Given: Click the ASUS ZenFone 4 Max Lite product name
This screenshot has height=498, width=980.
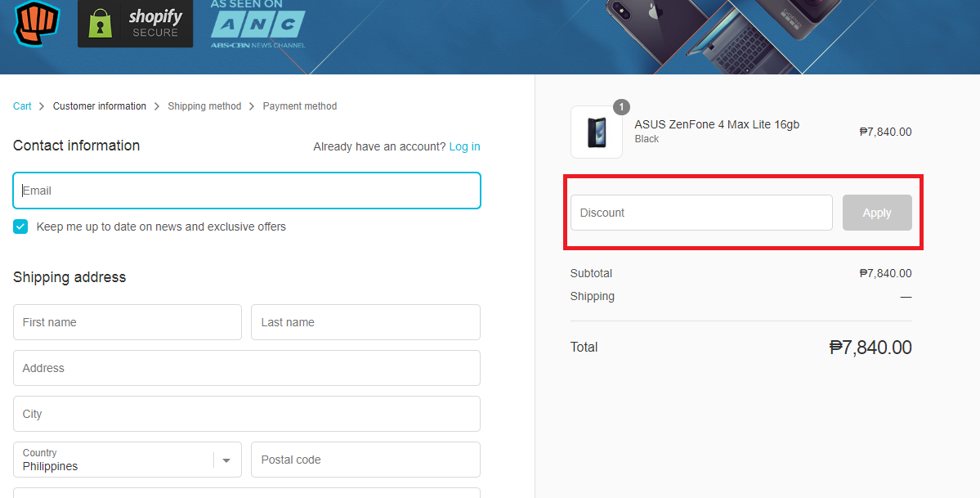Looking at the screenshot, I should 717,124.
